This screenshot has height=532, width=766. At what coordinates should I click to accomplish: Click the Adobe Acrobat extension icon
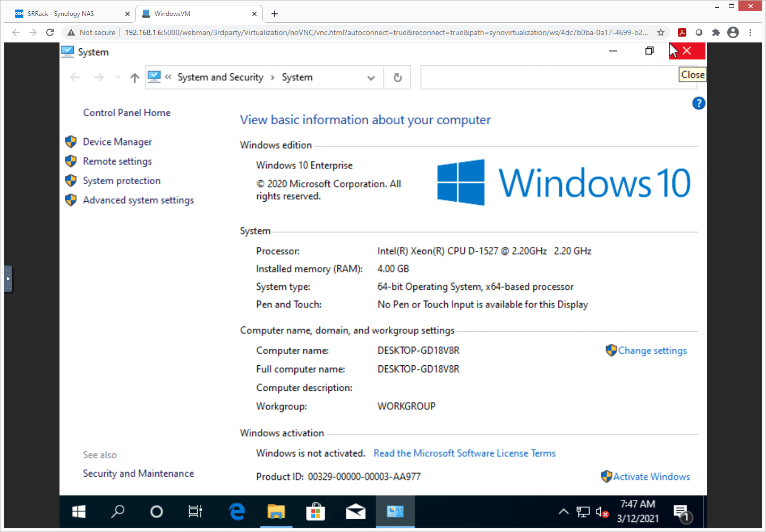[682, 32]
